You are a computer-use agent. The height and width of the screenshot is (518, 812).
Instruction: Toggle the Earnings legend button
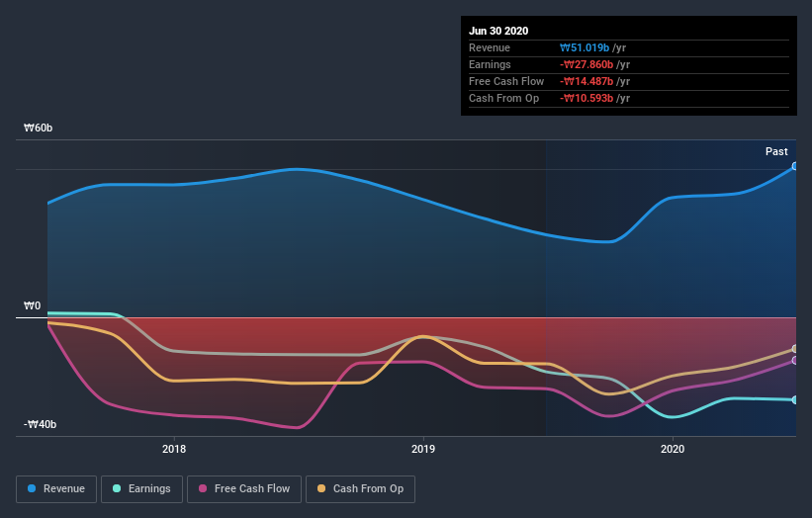141,489
